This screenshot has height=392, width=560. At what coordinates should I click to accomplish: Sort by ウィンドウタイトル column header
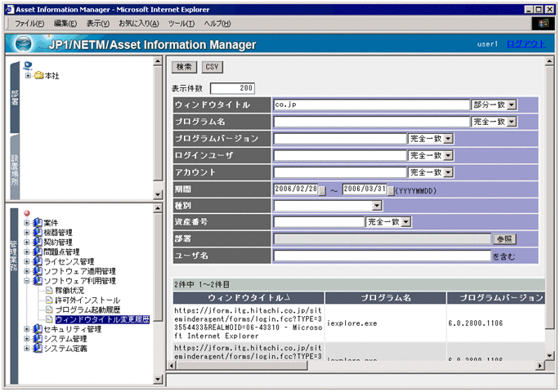click(249, 297)
